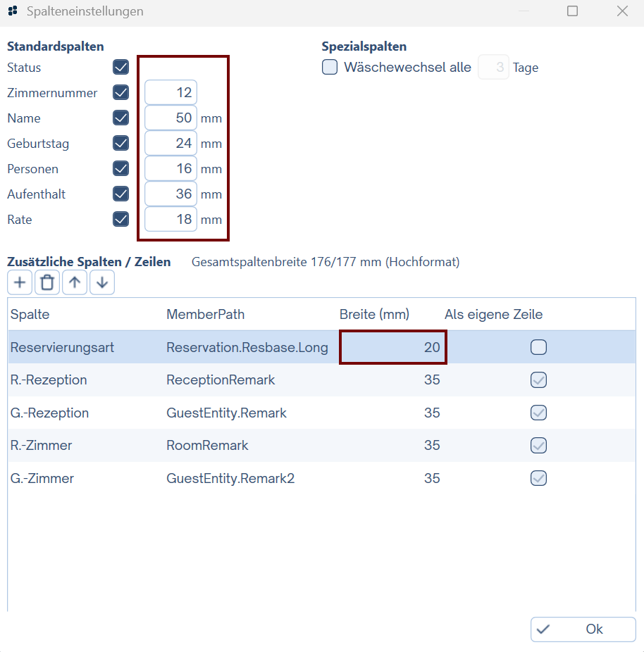Screen dimensions: 644x652
Task: Click the Wäschewechsel days number field
Action: pyautogui.click(x=493, y=68)
